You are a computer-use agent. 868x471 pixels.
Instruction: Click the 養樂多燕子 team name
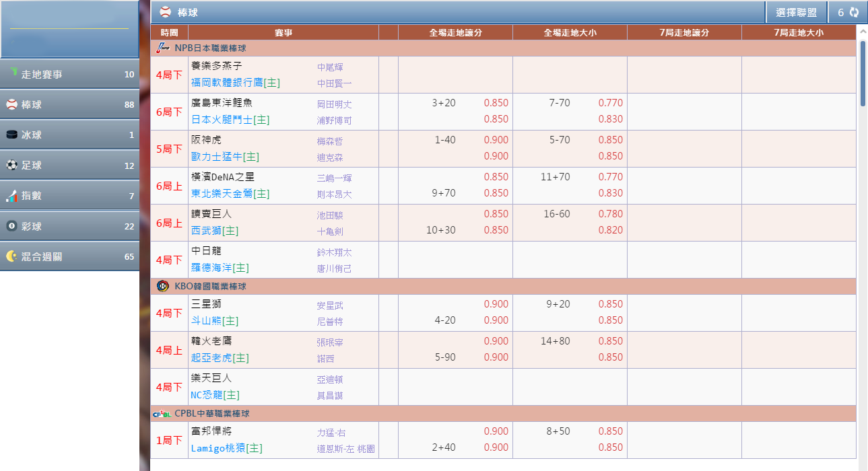click(x=217, y=66)
